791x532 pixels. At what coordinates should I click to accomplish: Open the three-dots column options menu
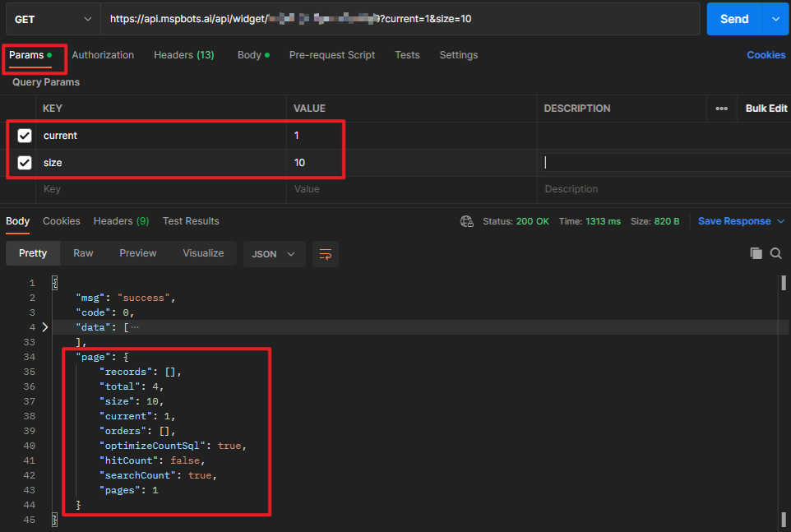point(721,109)
